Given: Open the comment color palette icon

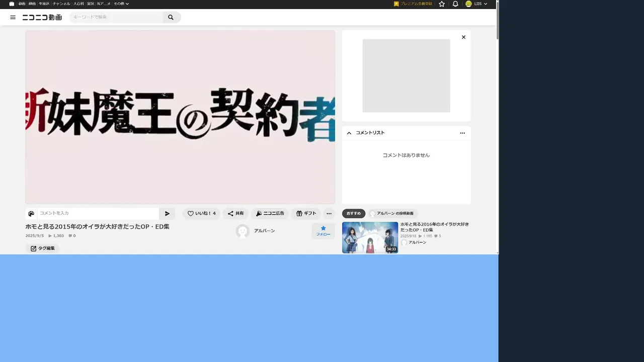Looking at the screenshot, I should (x=31, y=214).
